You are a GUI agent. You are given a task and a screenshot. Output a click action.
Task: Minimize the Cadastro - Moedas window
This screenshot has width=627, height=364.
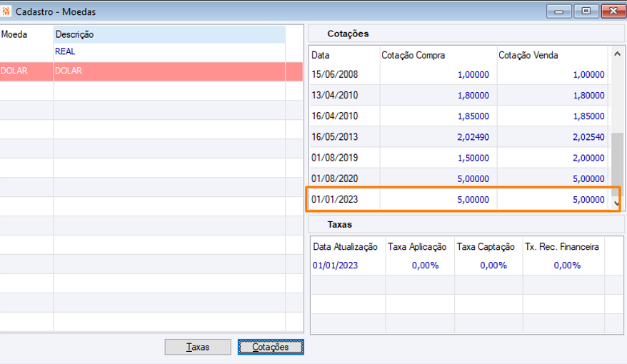[x=559, y=11]
